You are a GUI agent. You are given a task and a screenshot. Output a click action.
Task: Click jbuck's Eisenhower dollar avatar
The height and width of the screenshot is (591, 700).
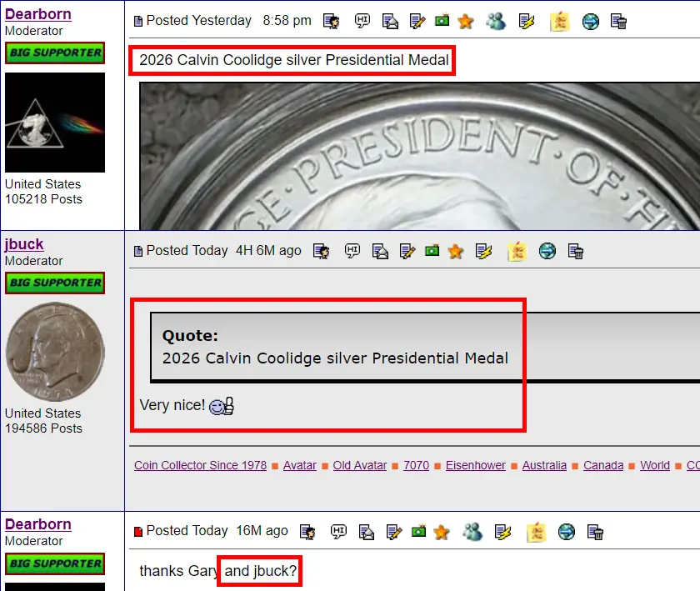[x=55, y=352]
